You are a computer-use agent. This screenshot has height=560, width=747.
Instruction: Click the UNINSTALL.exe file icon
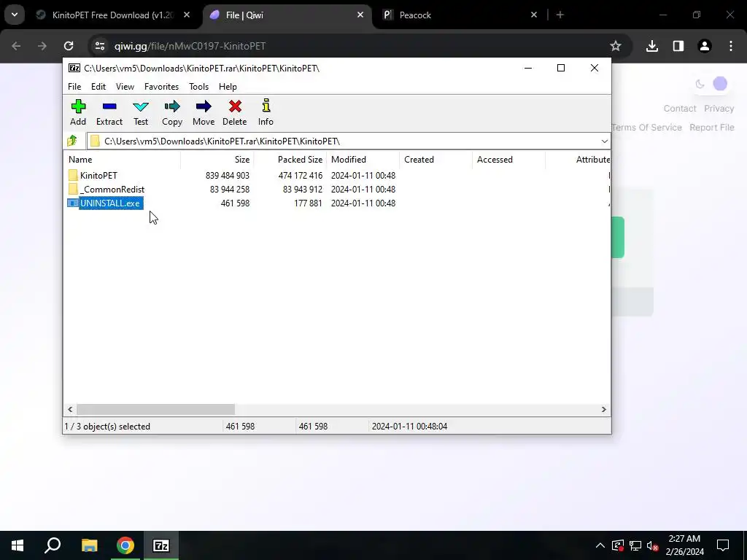[x=73, y=203]
